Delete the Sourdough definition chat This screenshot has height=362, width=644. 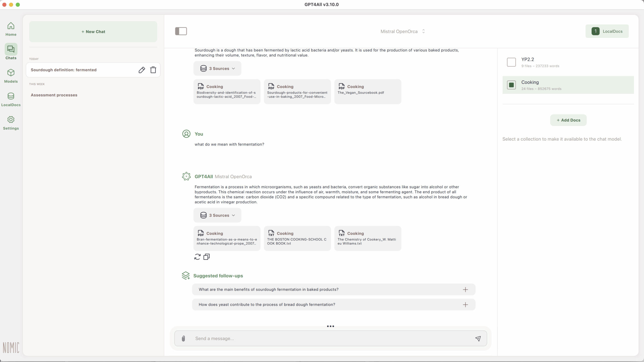point(153,70)
